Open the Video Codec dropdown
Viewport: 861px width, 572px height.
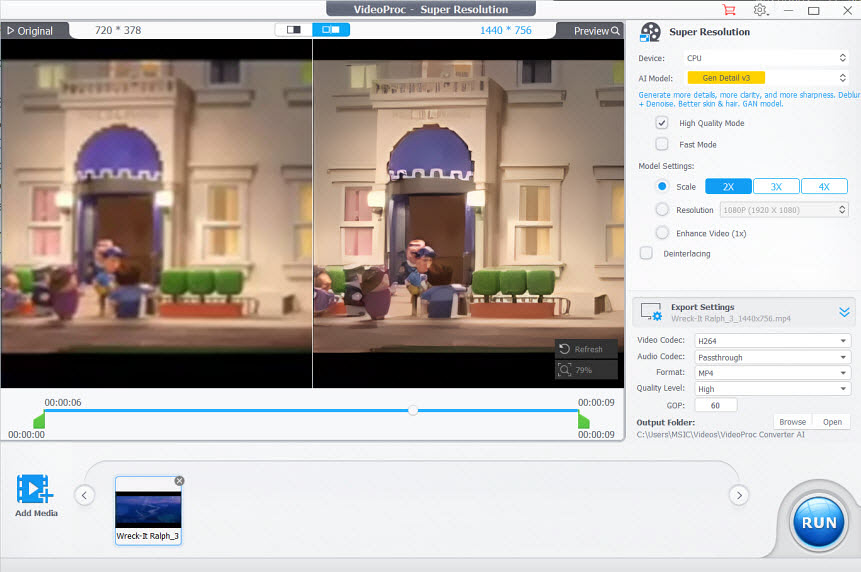(773, 341)
